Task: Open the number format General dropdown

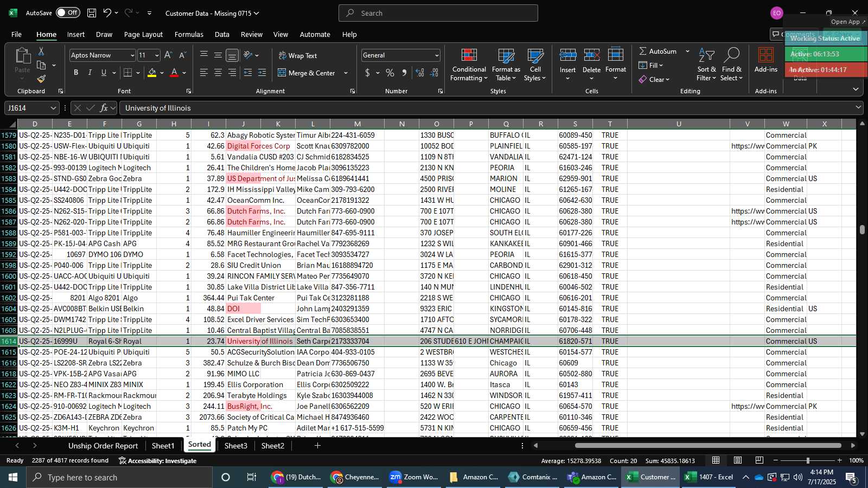Action: (436, 55)
